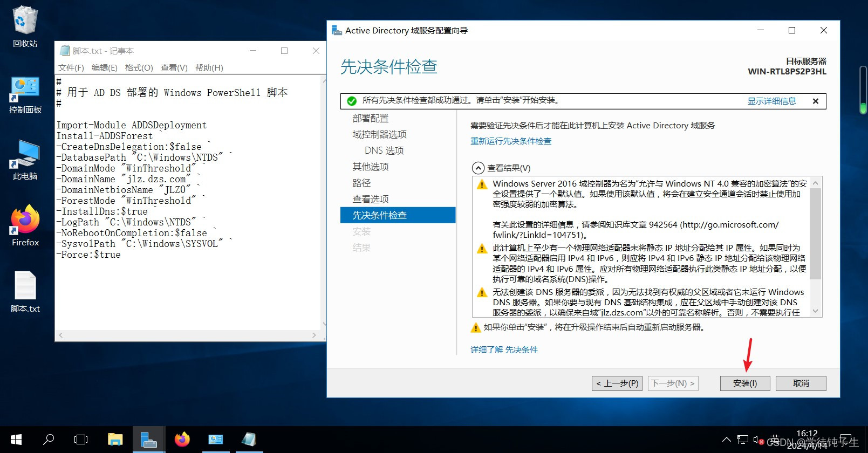This screenshot has height=453, width=868.
Task: Open the Recycle Bin desktop icon
Action: 25,26
